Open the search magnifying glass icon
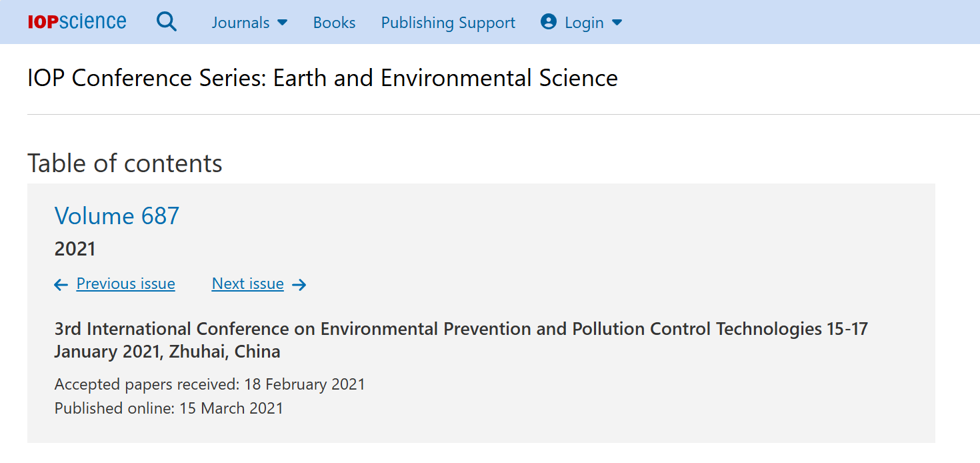The width and height of the screenshot is (980, 463). tap(167, 22)
